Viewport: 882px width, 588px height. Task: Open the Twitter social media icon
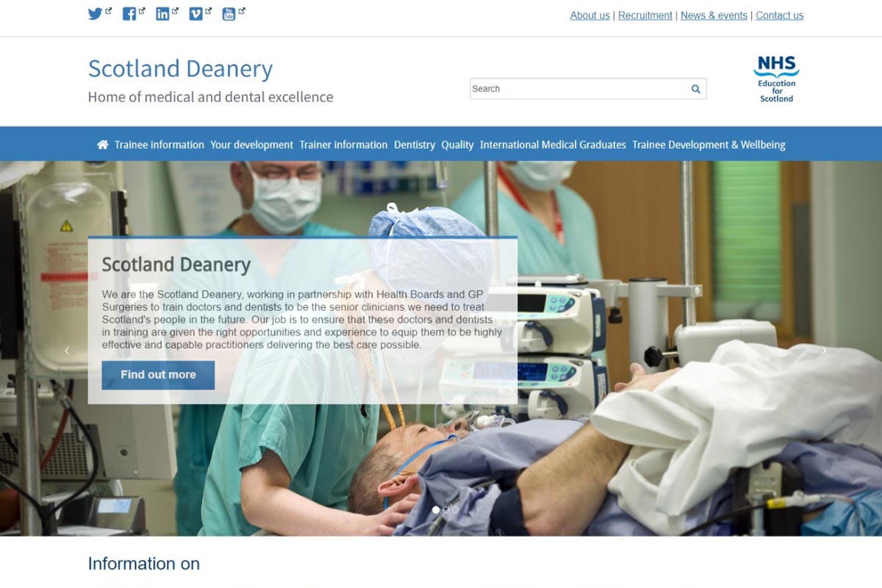pos(96,14)
